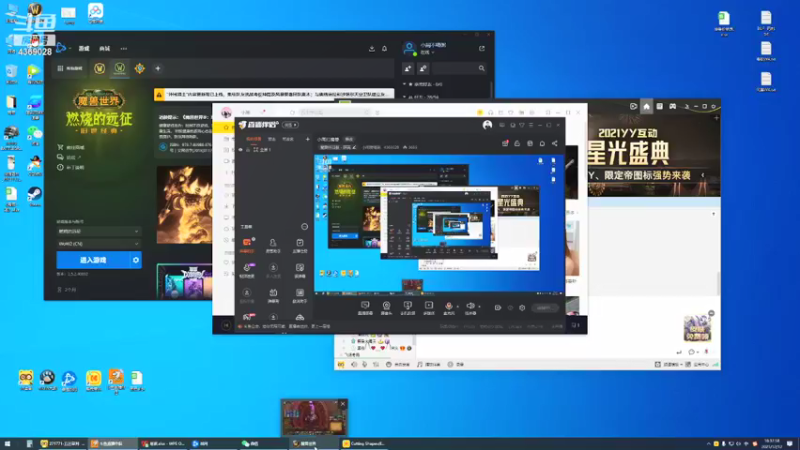Image resolution: width=800 pixels, height=450 pixels.
Task: Click the start streaming pill button
Action: 544,308
